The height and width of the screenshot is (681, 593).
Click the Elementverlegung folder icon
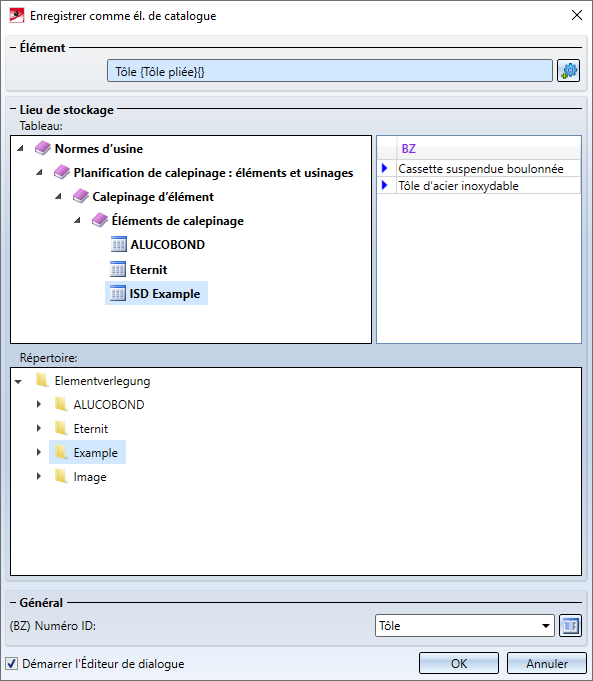click(x=42, y=380)
